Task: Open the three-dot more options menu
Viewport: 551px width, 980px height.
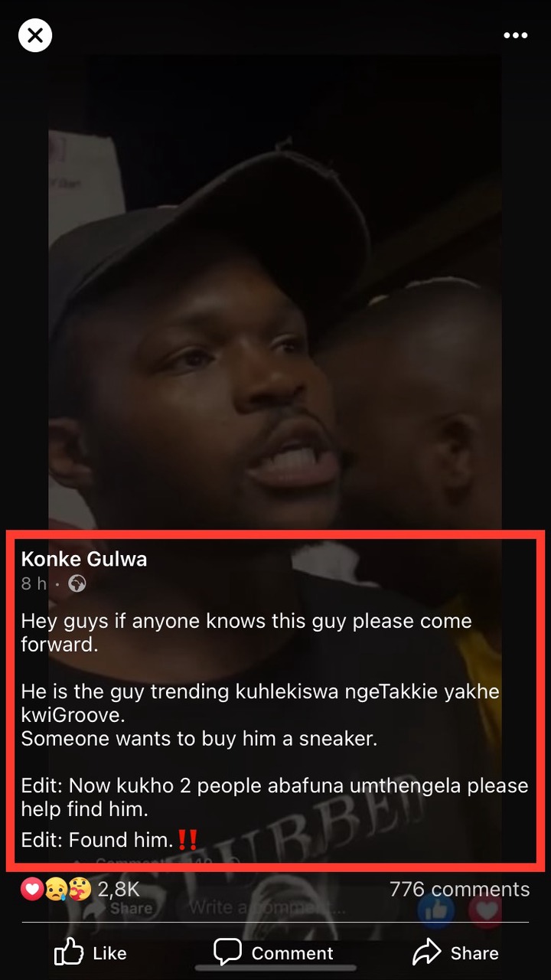Action: click(516, 36)
